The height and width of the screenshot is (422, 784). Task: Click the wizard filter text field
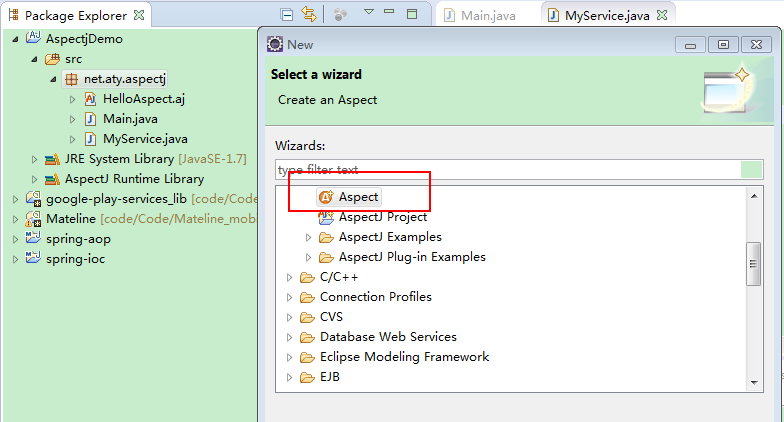pyautogui.click(x=519, y=170)
